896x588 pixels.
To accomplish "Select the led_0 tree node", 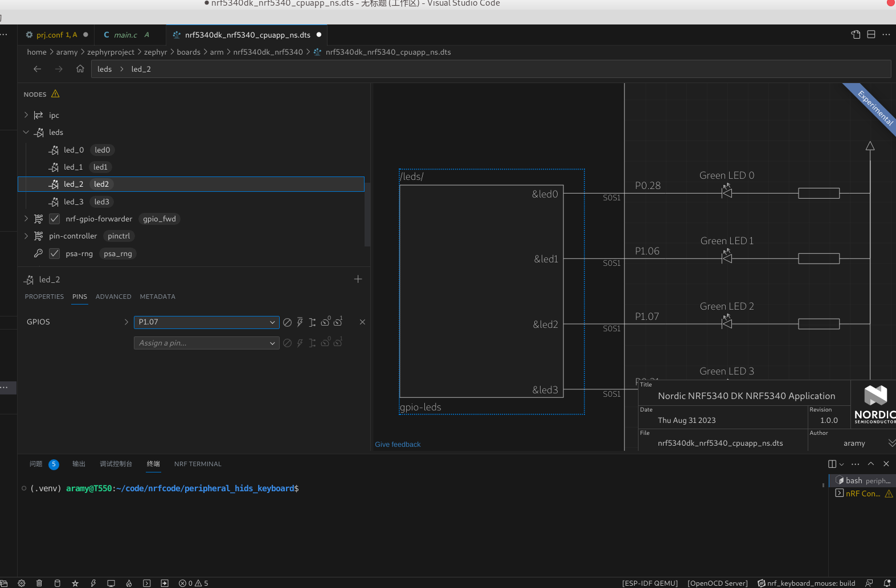I will point(191,150).
